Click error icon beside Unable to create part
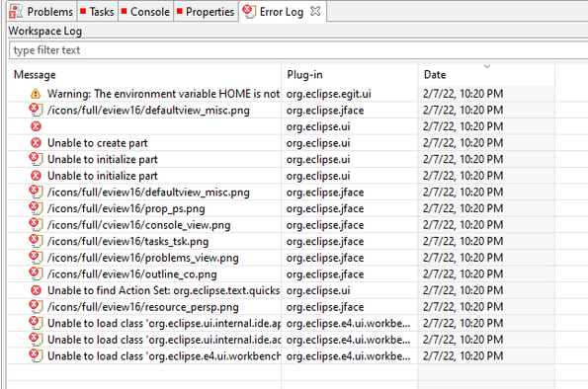Image resolution: width=588 pixels, height=389 pixels. [36, 143]
